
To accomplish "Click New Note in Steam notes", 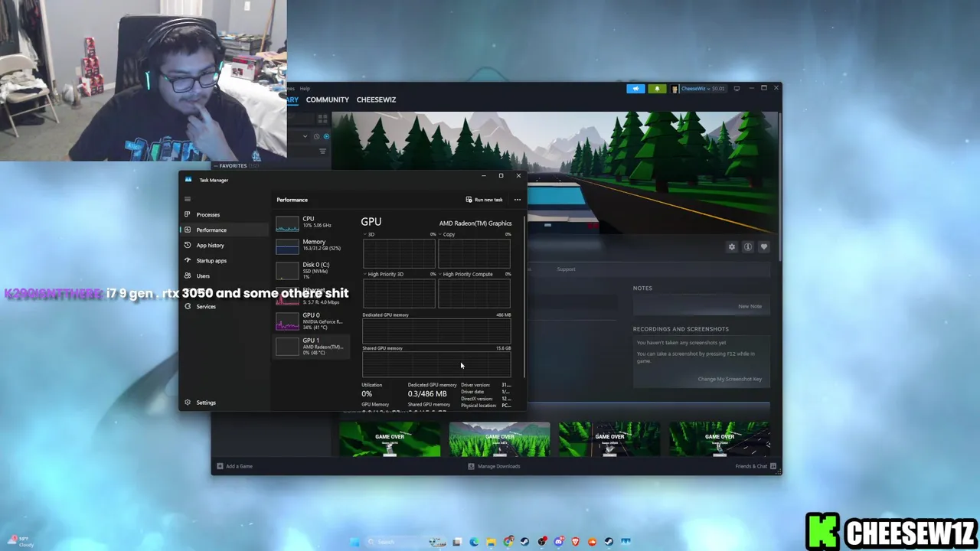I will (750, 306).
